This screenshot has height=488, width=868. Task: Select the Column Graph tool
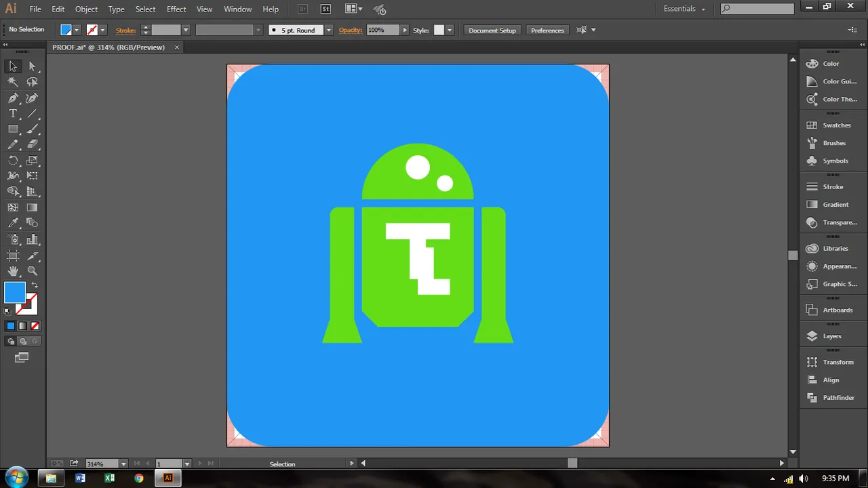[x=33, y=239]
